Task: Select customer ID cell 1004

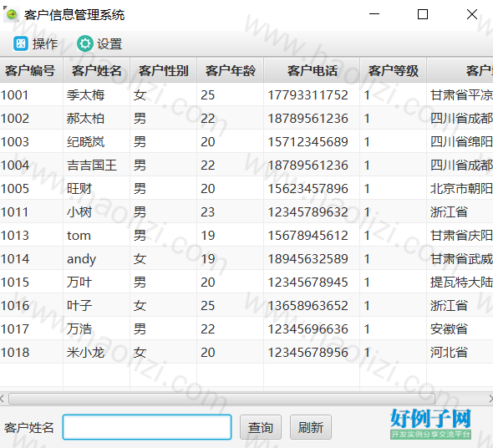Action: pos(32,165)
